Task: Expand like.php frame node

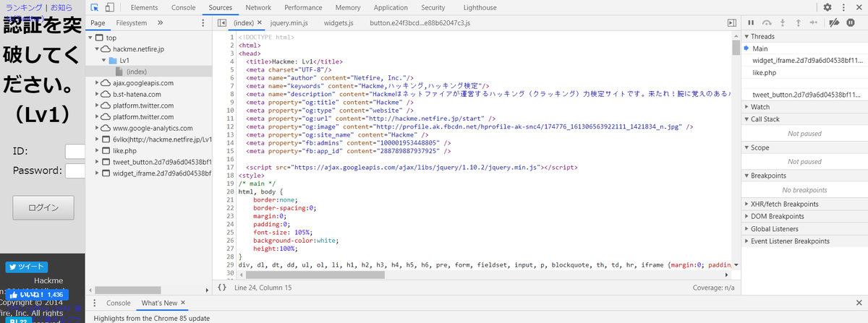Action: (x=98, y=150)
